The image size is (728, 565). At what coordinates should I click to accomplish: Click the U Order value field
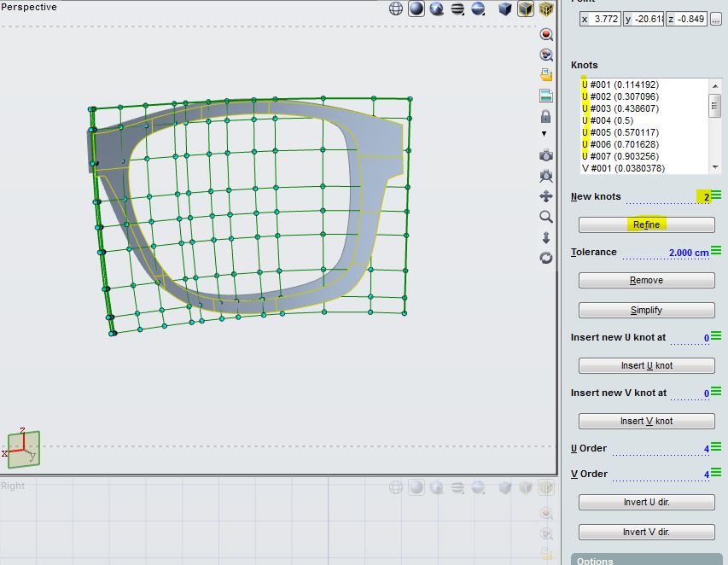pos(661,449)
